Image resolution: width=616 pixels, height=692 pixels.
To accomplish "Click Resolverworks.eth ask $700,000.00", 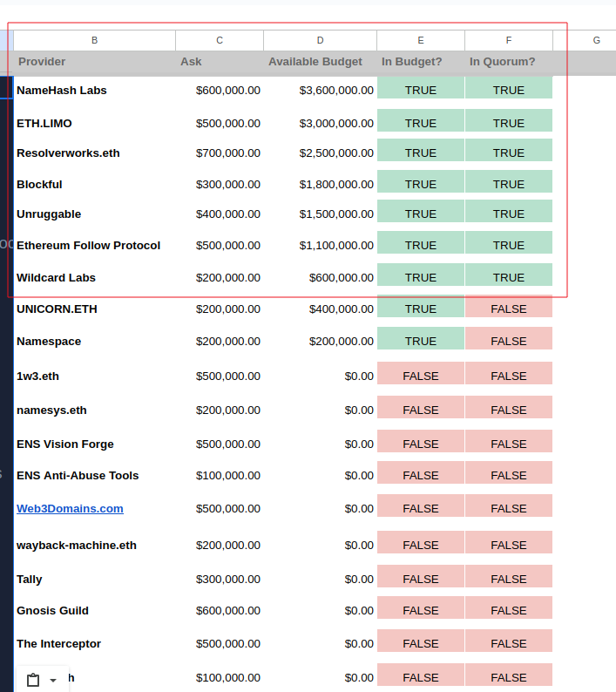I will (228, 153).
